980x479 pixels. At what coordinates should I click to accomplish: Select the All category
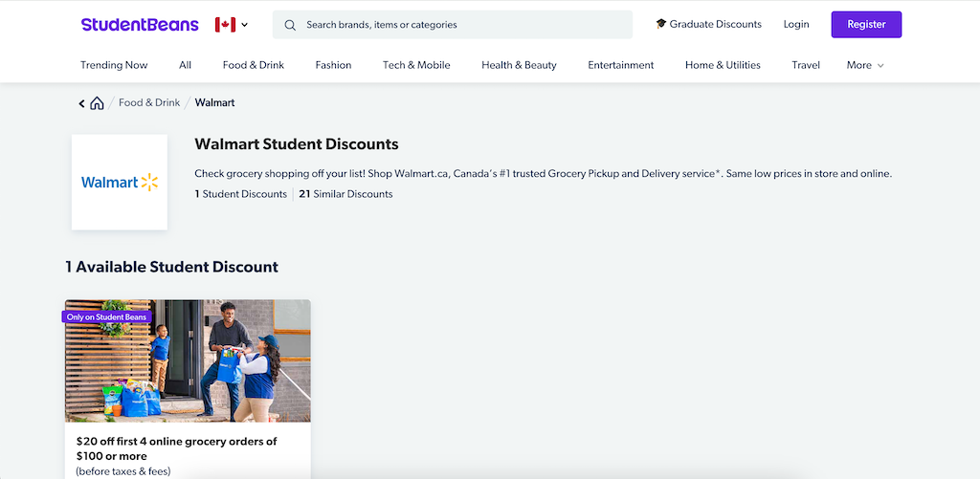[185, 65]
